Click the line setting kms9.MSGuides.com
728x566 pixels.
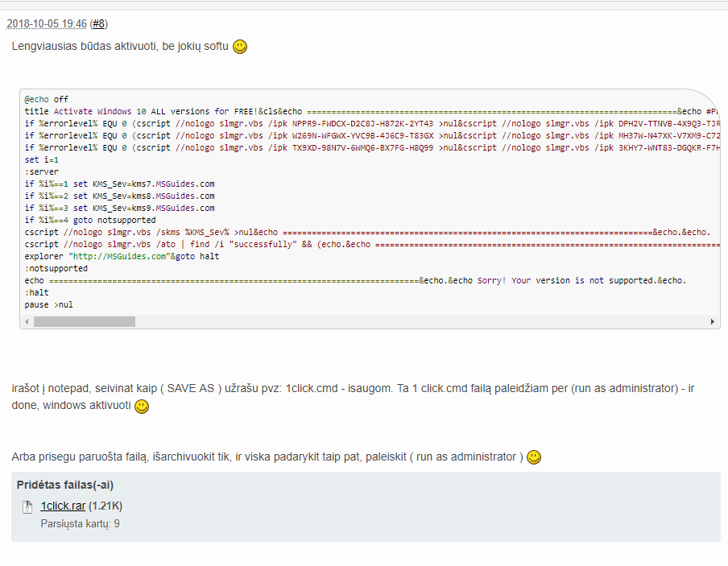120,208
